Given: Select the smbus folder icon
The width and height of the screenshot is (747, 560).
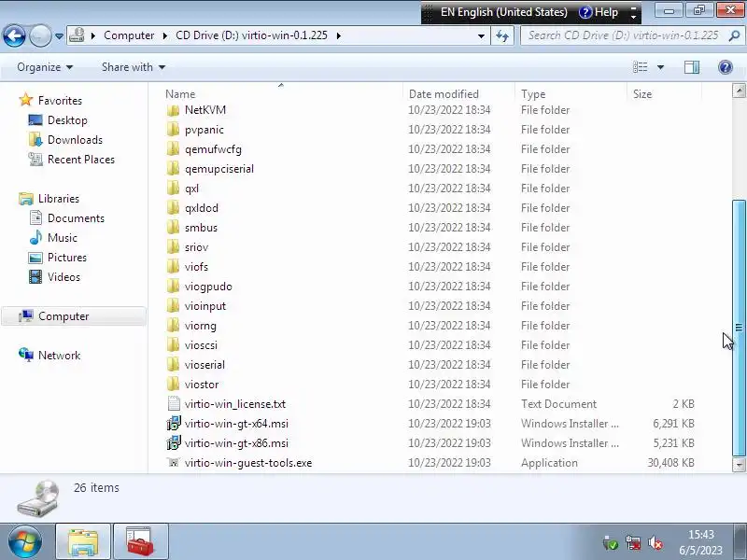Looking at the screenshot, I should click(x=173, y=227).
